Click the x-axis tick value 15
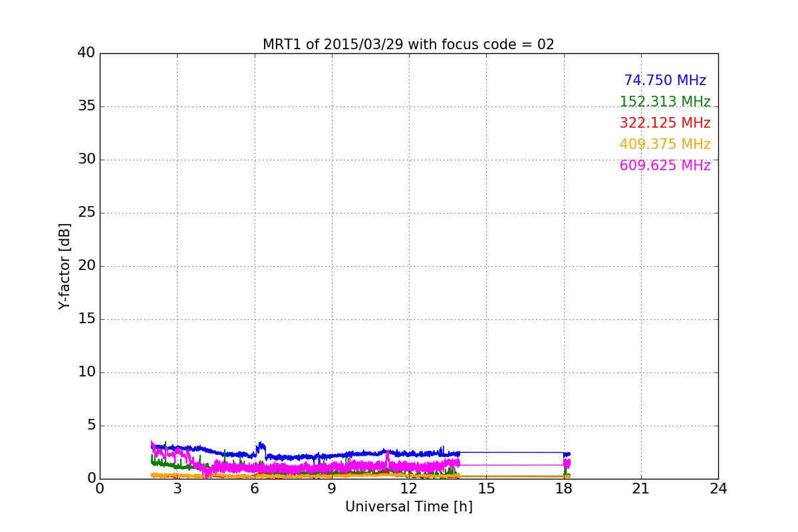798x532 pixels. [486, 489]
